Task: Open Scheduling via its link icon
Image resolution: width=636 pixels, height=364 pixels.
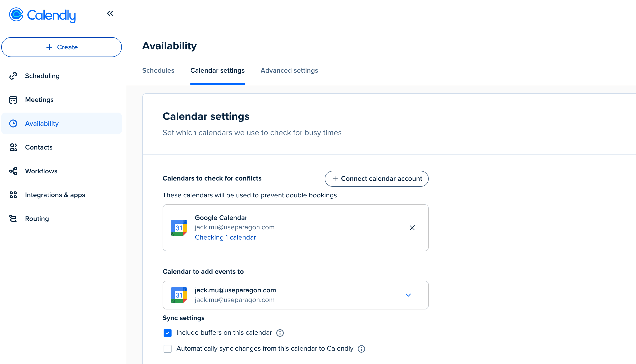Action: click(13, 76)
